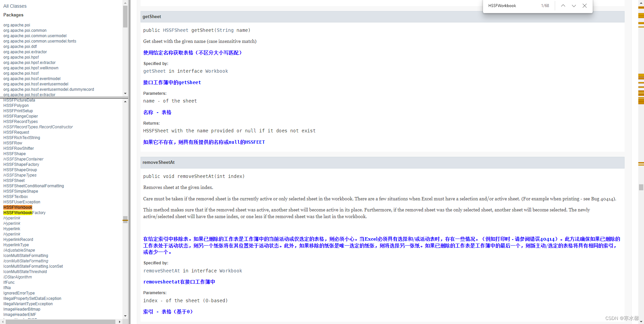Open package org.apache.poi.common.usermodel.fonts
Image resolution: width=644 pixels, height=324 pixels.
(40, 41)
